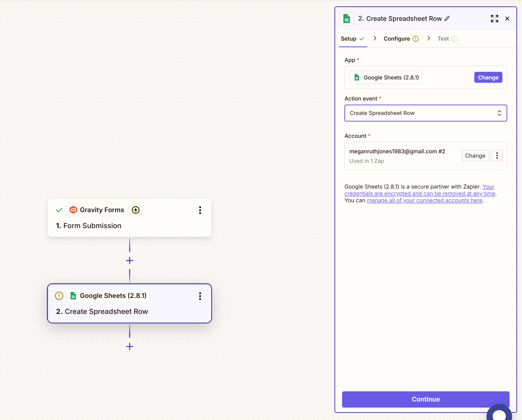Open the Gravity Forms step three-dot menu
This screenshot has height=420, width=522.
pyautogui.click(x=200, y=210)
